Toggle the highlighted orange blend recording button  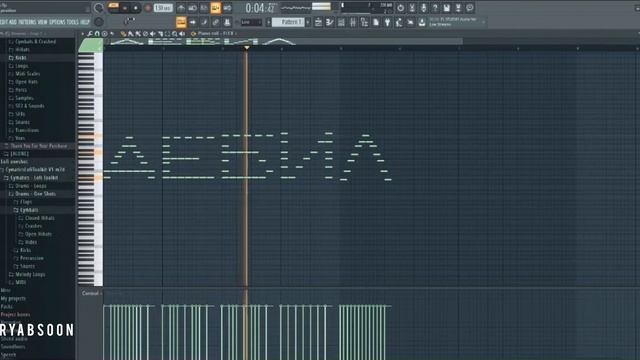[216, 8]
